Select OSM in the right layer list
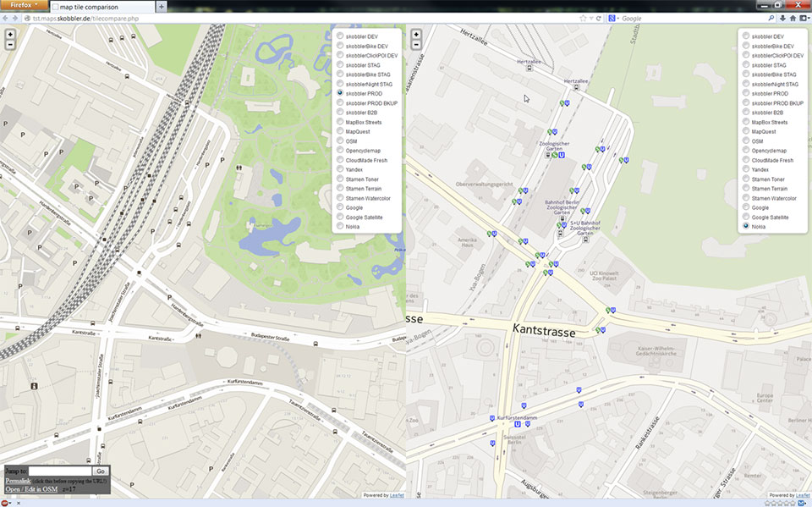812x507 pixels. [746, 141]
